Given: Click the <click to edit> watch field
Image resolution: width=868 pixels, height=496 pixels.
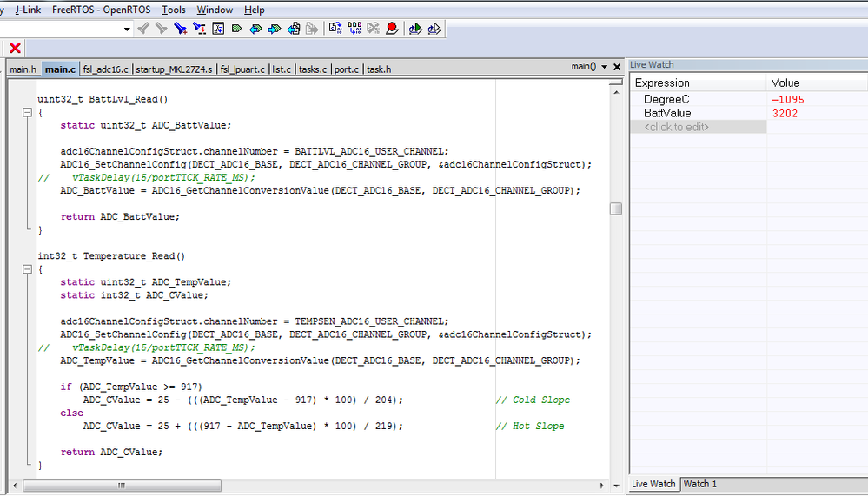Looking at the screenshot, I should tap(698, 127).
